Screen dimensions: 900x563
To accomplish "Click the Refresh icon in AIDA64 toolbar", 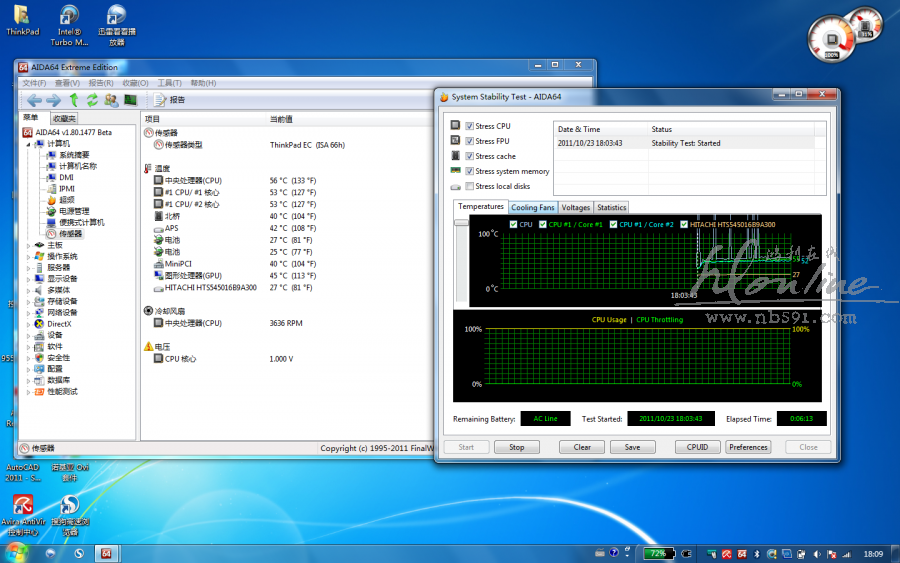I will (92, 100).
